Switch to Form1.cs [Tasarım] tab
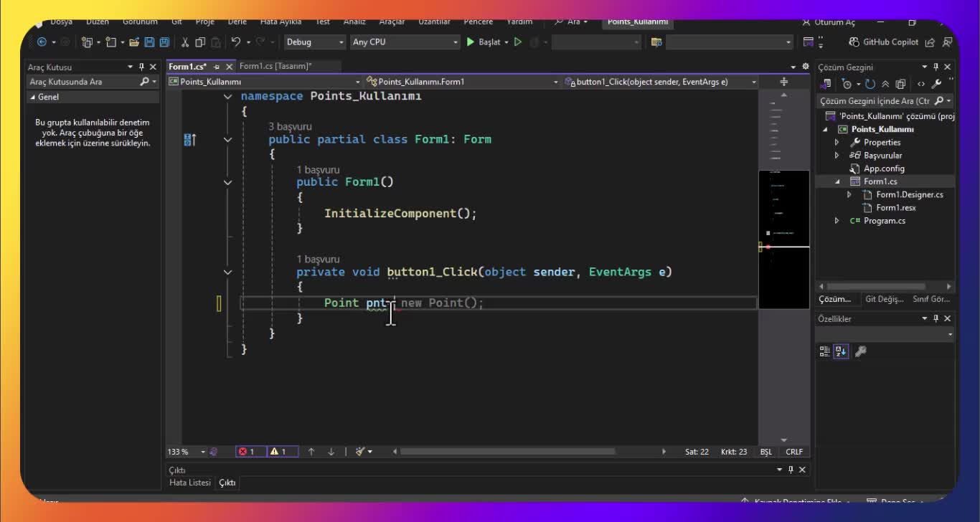 click(x=275, y=66)
